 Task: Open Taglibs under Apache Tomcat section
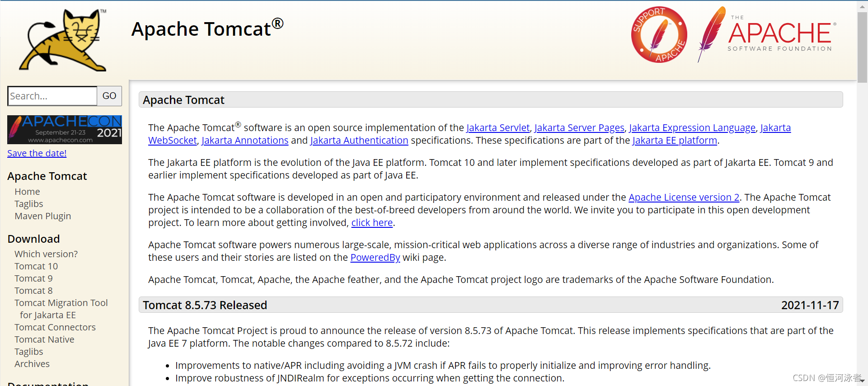[29, 204]
